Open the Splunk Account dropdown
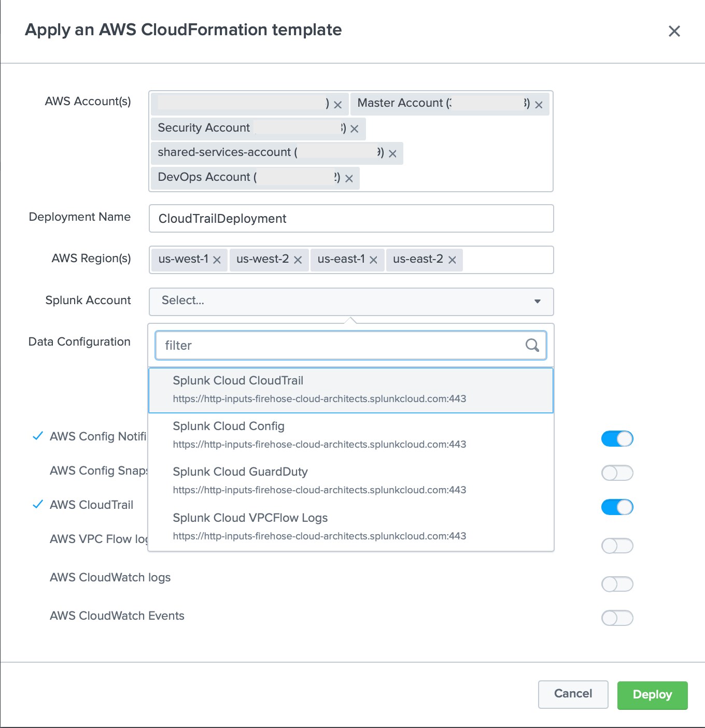This screenshot has width=705, height=728. click(351, 302)
